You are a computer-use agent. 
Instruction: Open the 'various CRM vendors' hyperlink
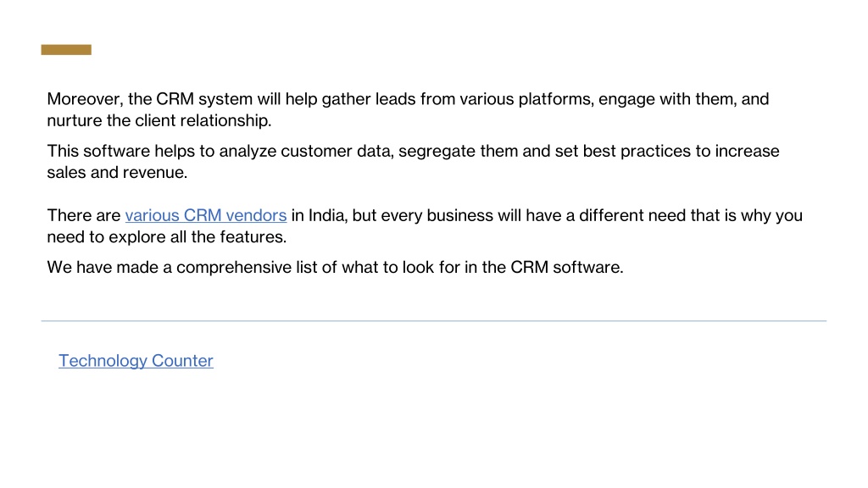[x=205, y=215]
